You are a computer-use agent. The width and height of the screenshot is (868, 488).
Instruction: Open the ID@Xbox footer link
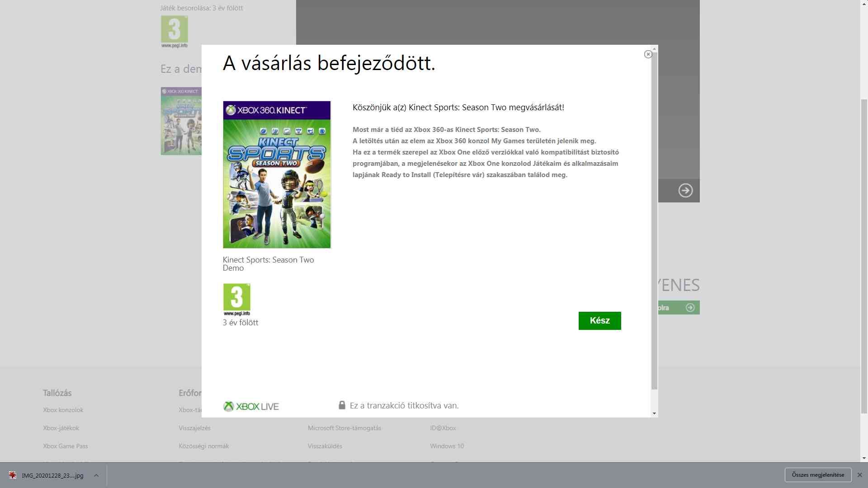[x=443, y=428]
